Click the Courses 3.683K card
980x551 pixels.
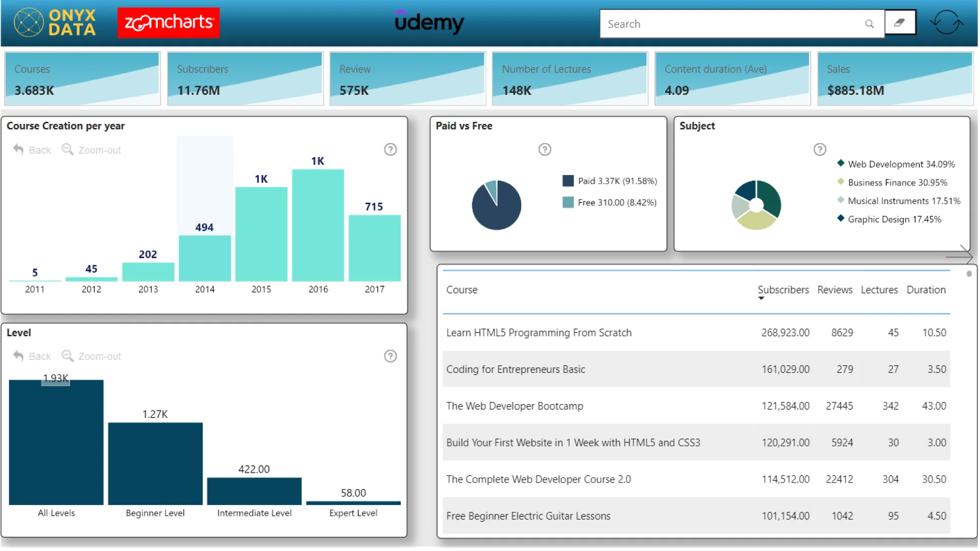82,79
